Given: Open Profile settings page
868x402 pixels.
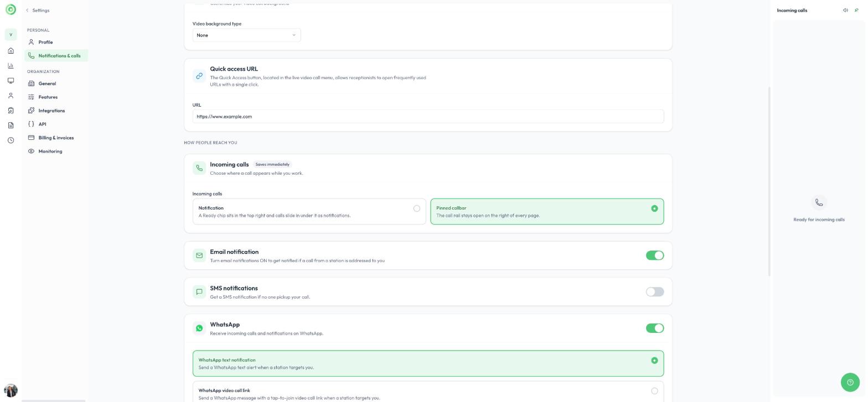Looking at the screenshot, I should 56,42.
